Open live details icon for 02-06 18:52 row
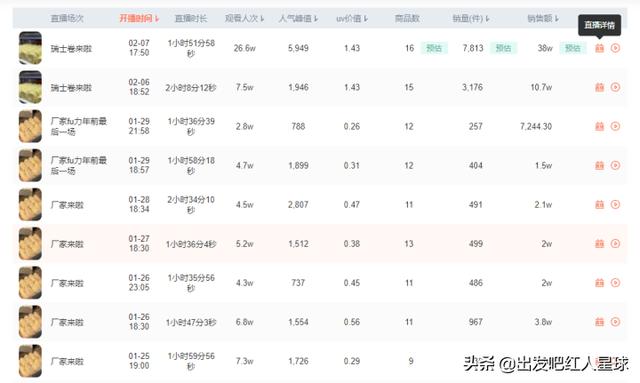 (x=599, y=87)
